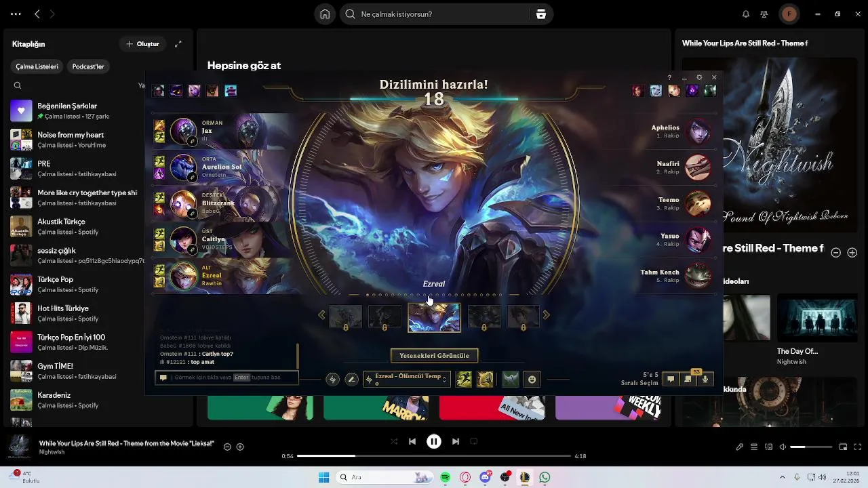Click Oluştur button in library
The height and width of the screenshot is (488, 868).
coord(142,44)
